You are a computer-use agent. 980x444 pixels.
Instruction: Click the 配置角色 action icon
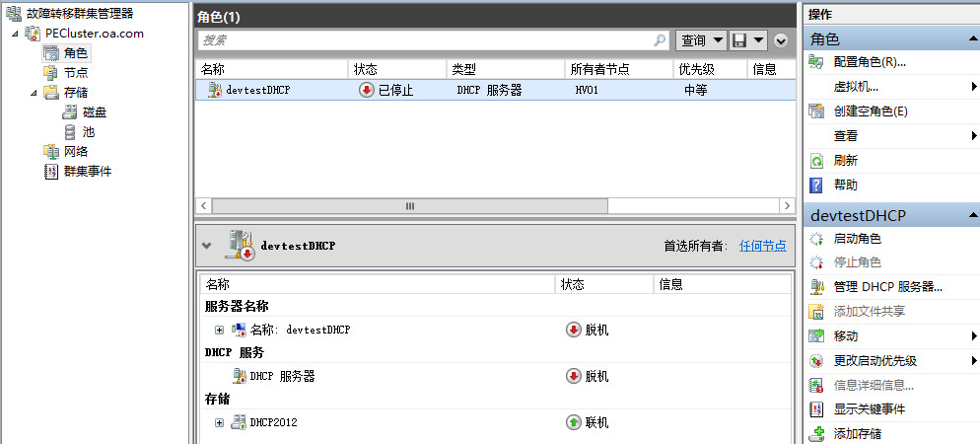point(816,62)
